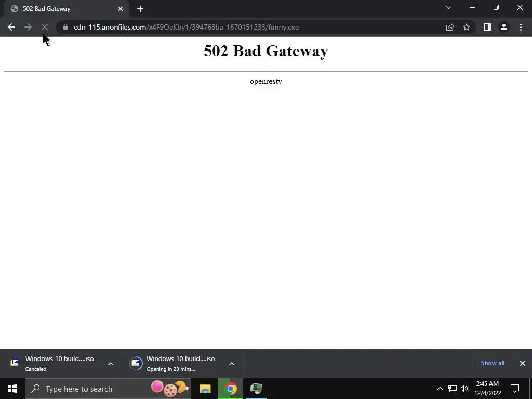The height and width of the screenshot is (399, 532).
Task: Open the notification center icon
Action: pos(515,389)
